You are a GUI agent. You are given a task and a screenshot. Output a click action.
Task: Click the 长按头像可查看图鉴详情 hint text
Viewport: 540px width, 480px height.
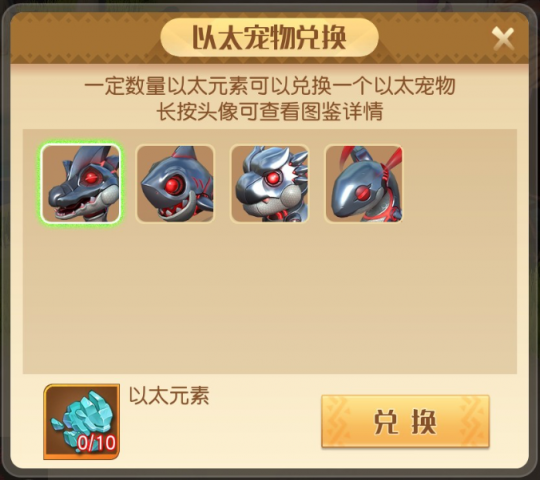click(270, 112)
